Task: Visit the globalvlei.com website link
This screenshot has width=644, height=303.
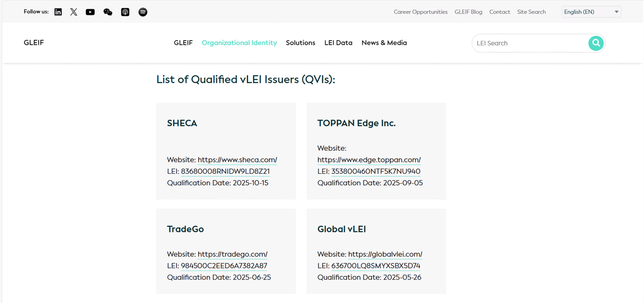Action: tap(385, 254)
